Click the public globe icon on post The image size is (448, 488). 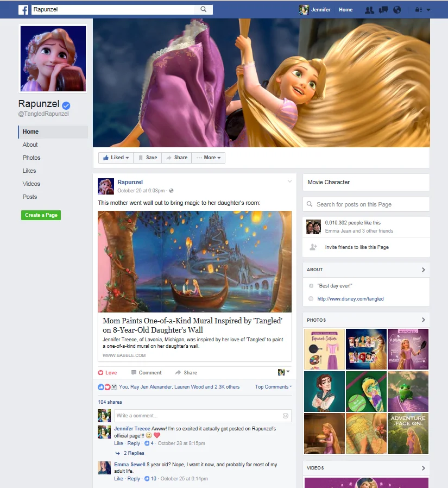(x=171, y=191)
